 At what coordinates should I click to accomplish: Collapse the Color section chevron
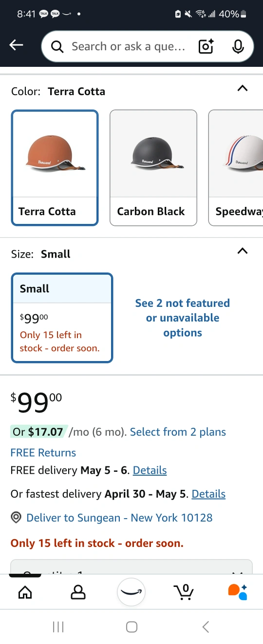[x=242, y=88]
